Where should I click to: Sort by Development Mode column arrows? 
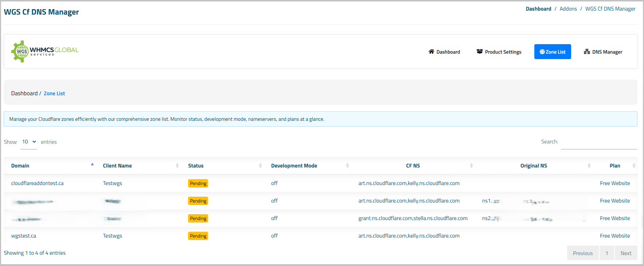(347, 166)
